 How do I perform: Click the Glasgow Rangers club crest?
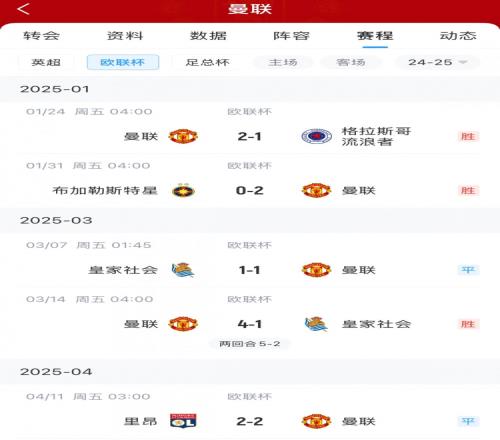(316, 136)
